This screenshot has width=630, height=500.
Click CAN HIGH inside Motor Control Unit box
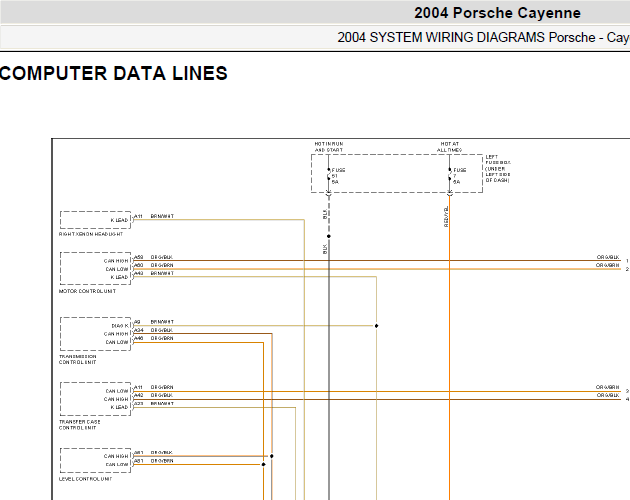[116, 261]
